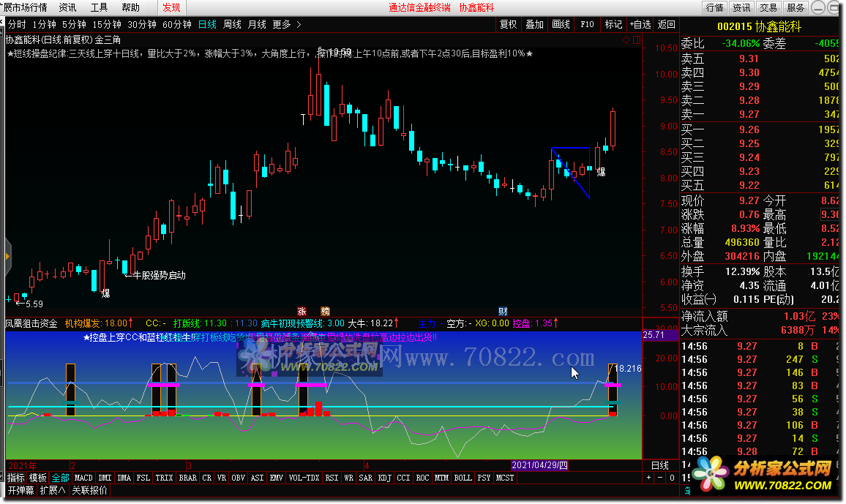Open the 资讯 menu

67,7
